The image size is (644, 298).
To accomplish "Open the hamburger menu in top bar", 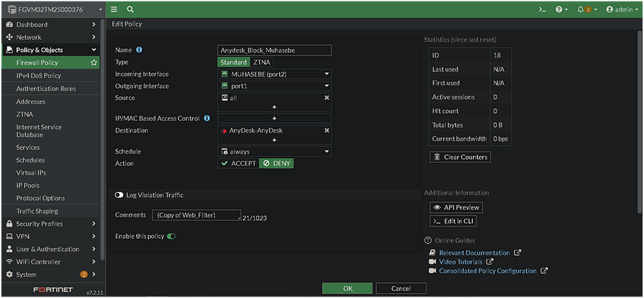I will coord(114,9).
